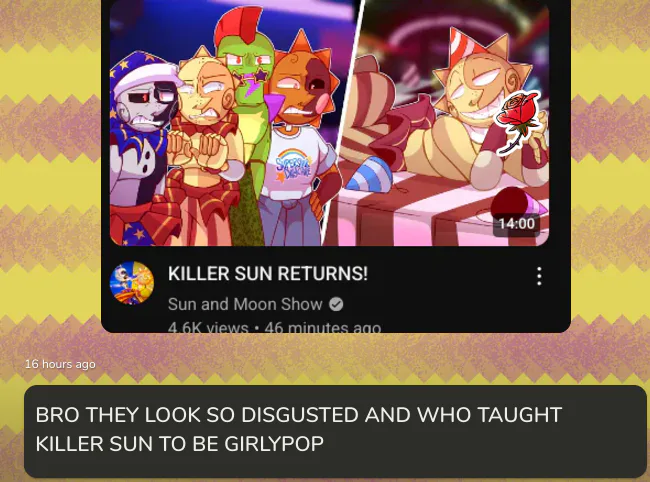Click the Sun and Moon Show channel avatar
650x482 pixels.
(x=132, y=283)
